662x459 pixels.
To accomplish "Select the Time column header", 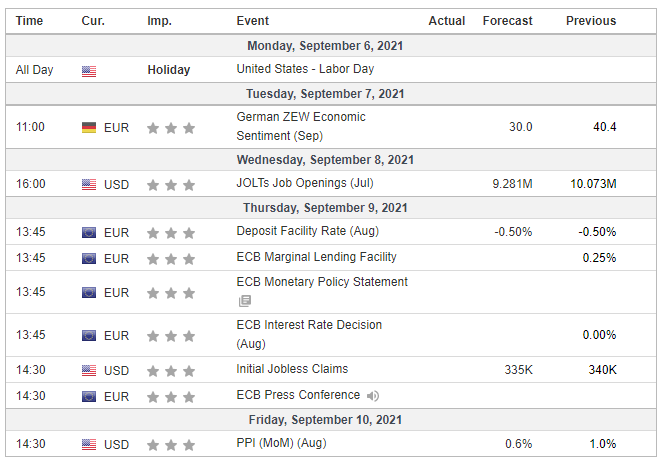I will pos(29,21).
